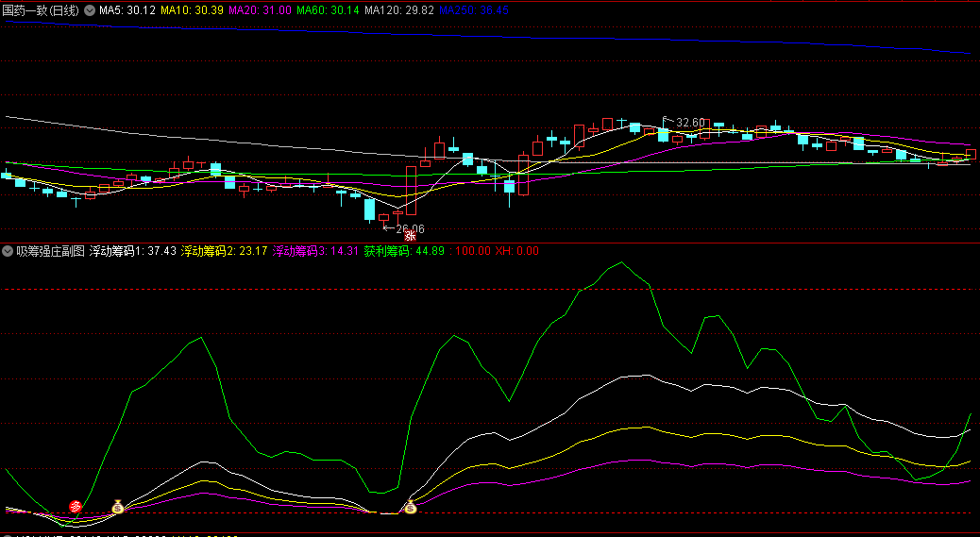Screen dimensions: 980x537
Task: Select the MA60: 30.14 label
Action: [x=329, y=10]
